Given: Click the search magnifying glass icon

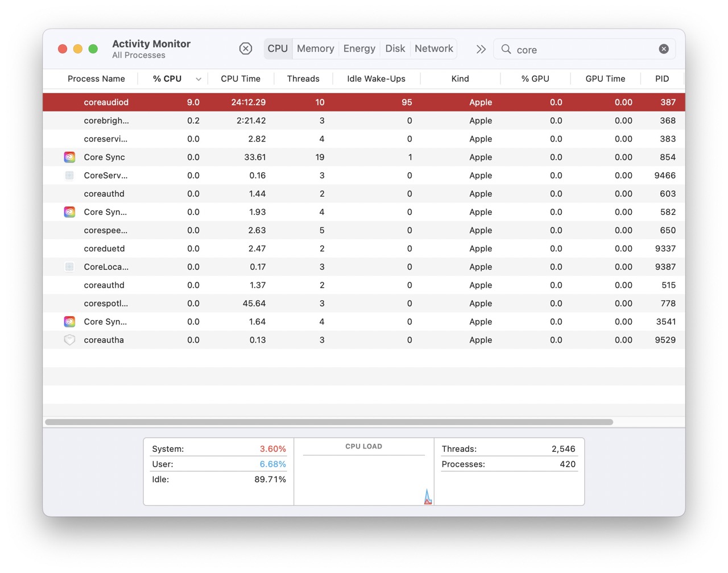Looking at the screenshot, I should coord(506,49).
